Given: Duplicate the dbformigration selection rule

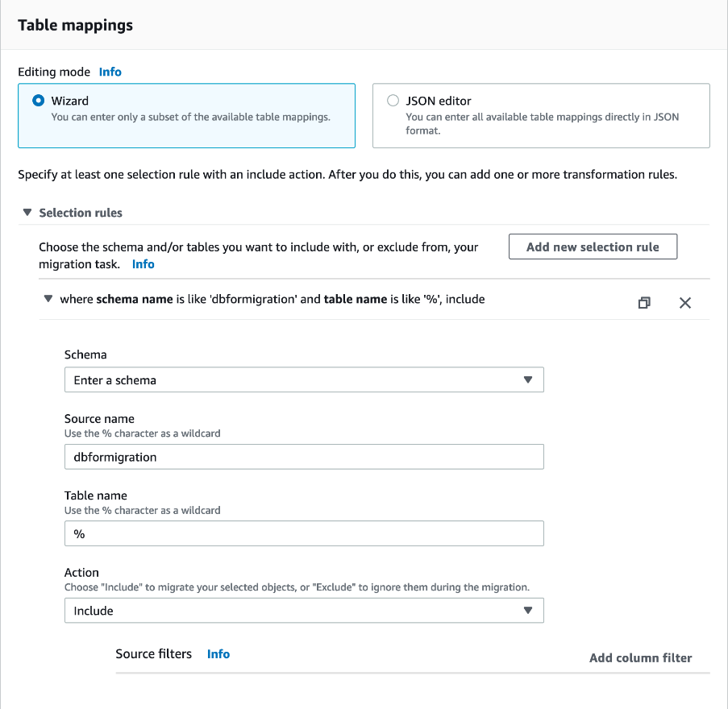Looking at the screenshot, I should [x=644, y=303].
